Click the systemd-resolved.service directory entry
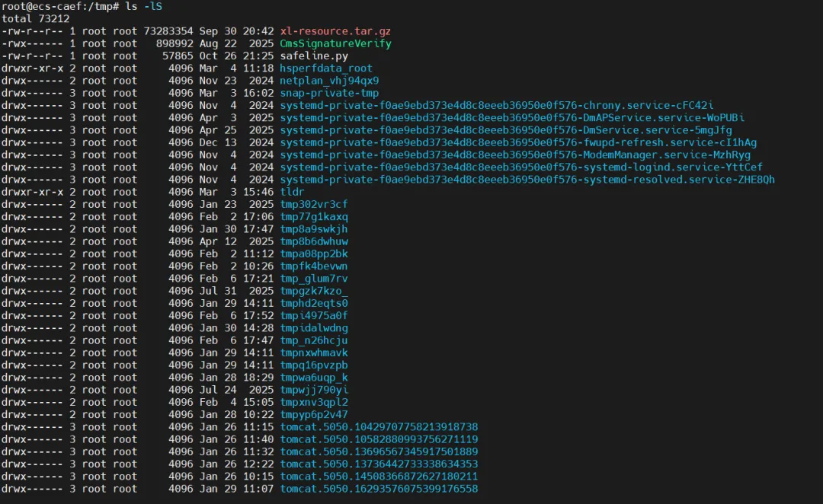Image resolution: width=823 pixels, height=504 pixels. coord(527,180)
